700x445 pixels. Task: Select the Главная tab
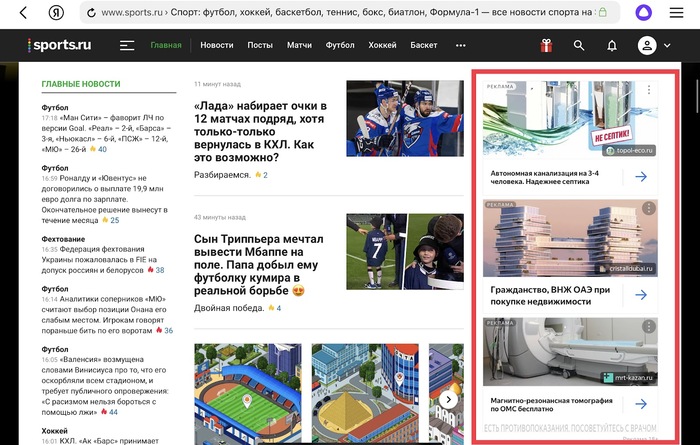pyautogui.click(x=166, y=45)
